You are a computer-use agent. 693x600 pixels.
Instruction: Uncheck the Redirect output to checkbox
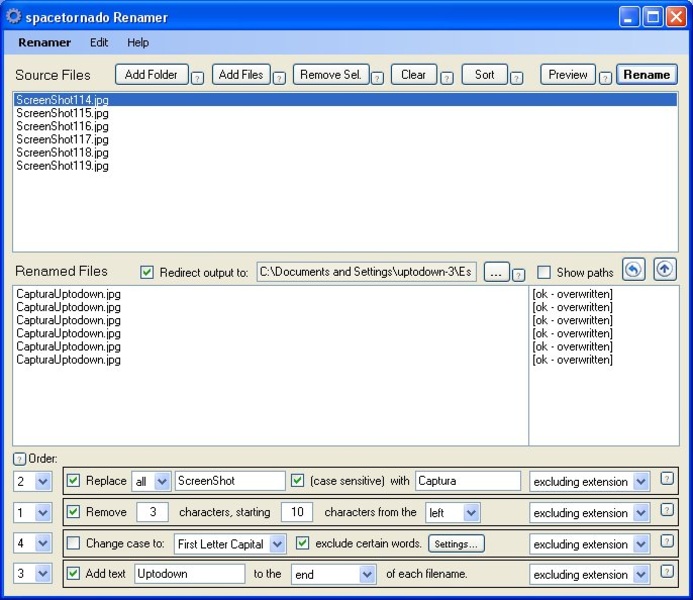tap(147, 272)
